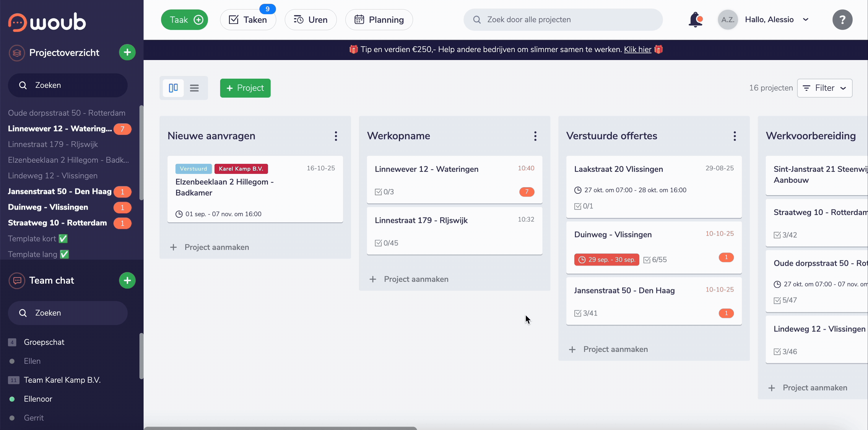Open the Planning tab

379,20
